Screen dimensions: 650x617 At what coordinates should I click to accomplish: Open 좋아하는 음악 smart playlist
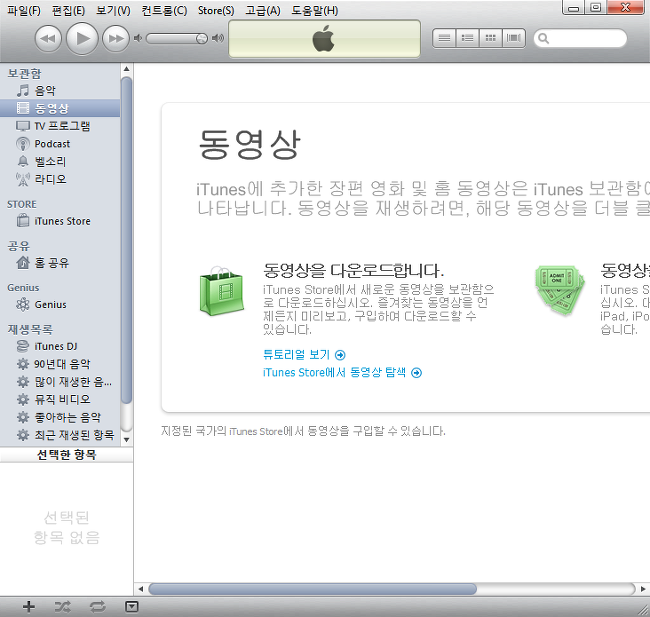pyautogui.click(x=60, y=417)
